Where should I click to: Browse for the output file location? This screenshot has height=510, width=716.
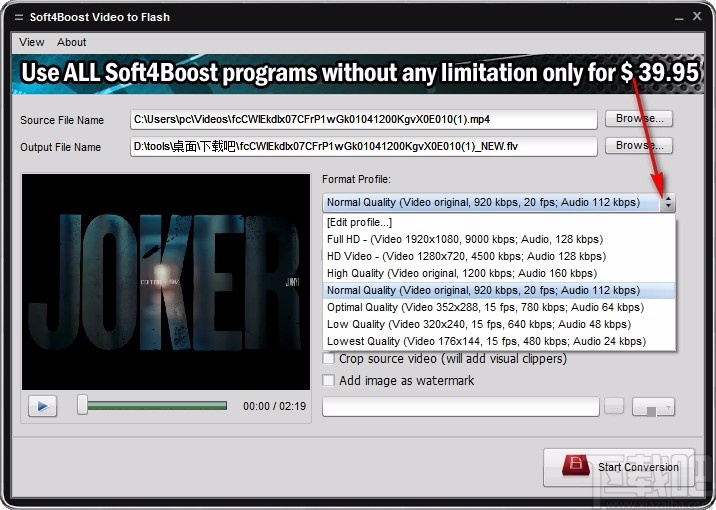[x=639, y=146]
